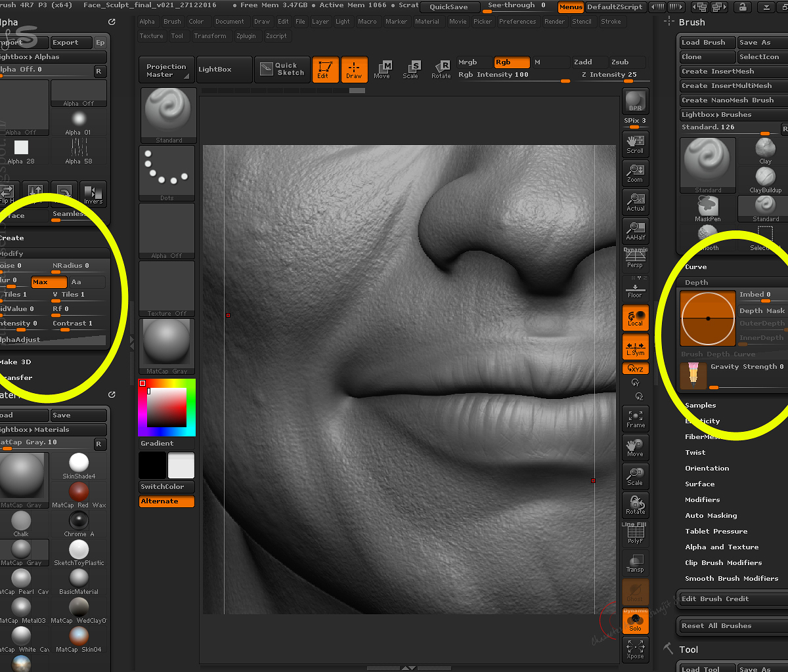Image resolution: width=788 pixels, height=672 pixels.
Task: Open the Quick Sketch tool
Action: pyautogui.click(x=282, y=69)
